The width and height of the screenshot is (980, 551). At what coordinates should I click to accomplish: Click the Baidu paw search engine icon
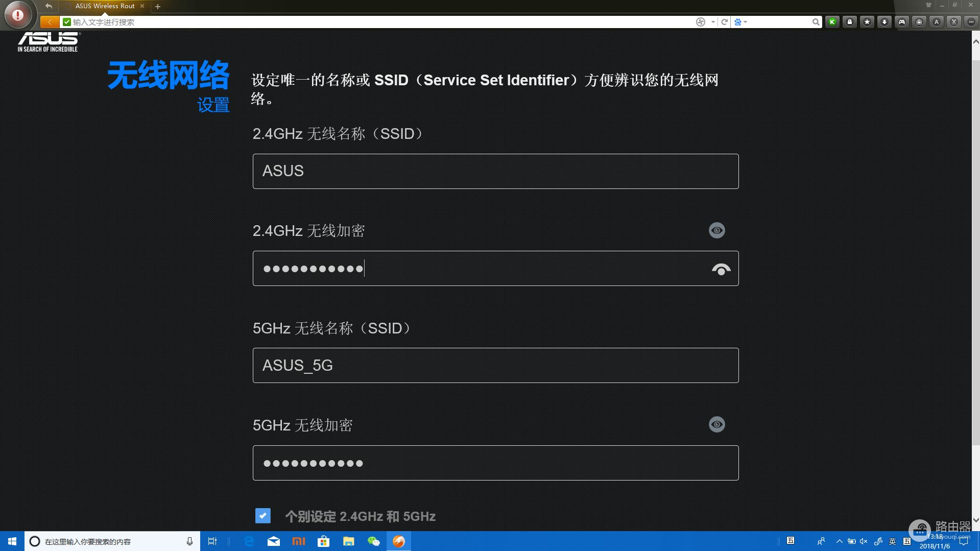tap(737, 22)
